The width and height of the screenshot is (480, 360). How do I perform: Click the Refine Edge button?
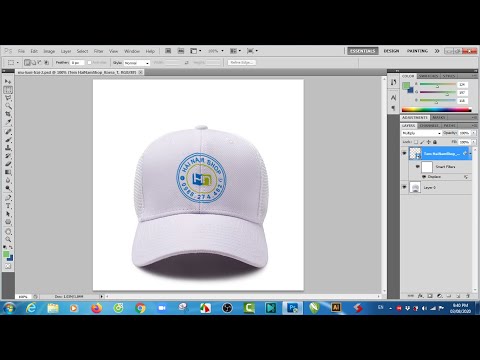pos(242,63)
